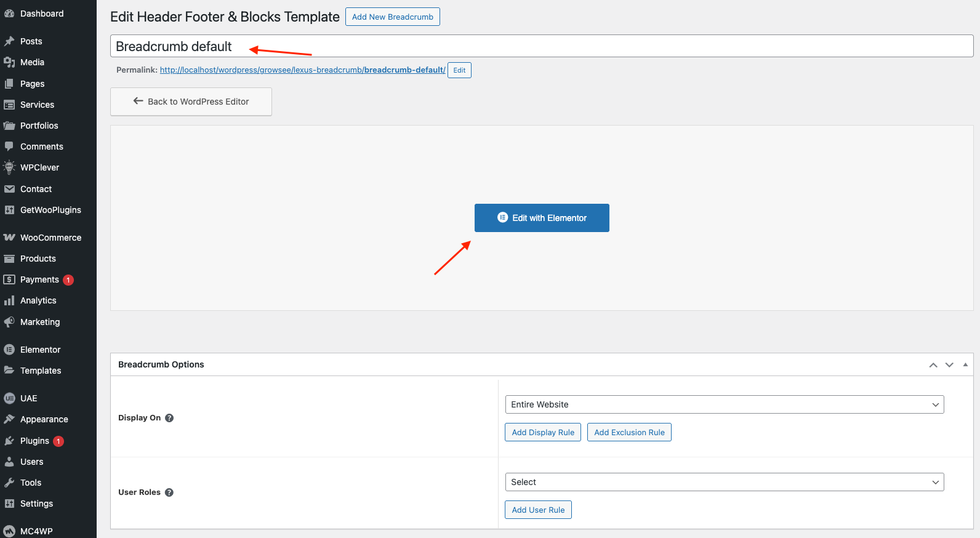Viewport: 980px width, 538px height.
Task: Click the Display On help icon
Action: coord(169,418)
